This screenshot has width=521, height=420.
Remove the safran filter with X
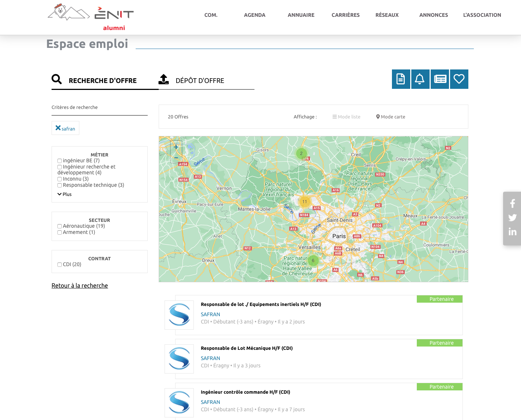pos(58,128)
